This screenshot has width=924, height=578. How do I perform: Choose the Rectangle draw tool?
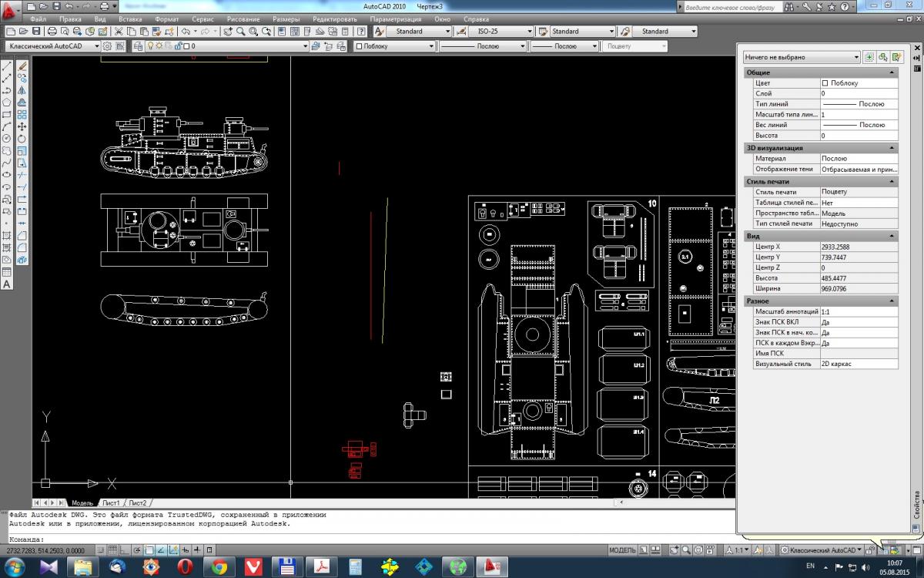(x=7, y=114)
